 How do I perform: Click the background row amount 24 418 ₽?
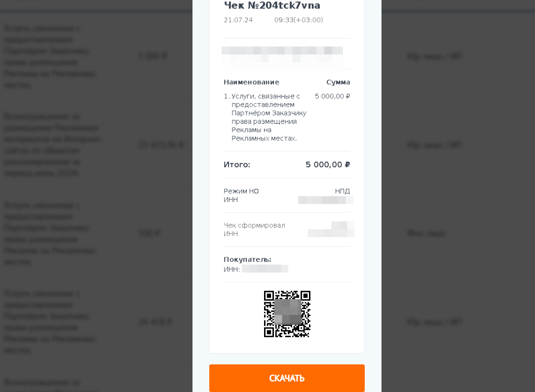coord(155,322)
